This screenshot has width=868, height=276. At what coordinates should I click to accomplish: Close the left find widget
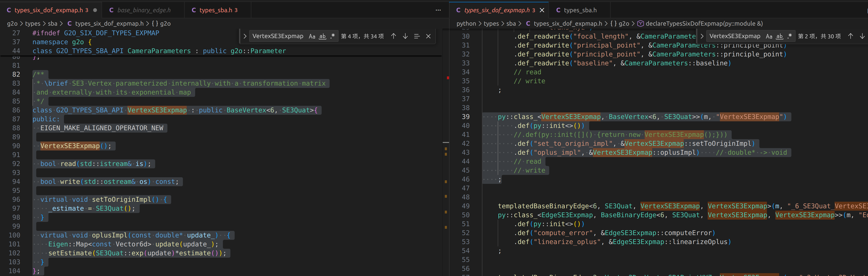click(x=428, y=36)
